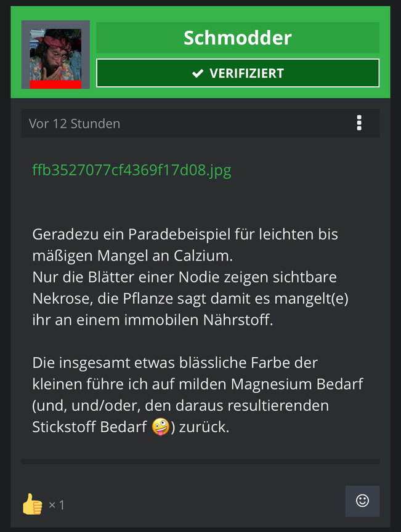Click the line "Nur die Blätter einer Nodie"
Image resolution: width=401 pixels, height=532 pixels.
(184, 277)
